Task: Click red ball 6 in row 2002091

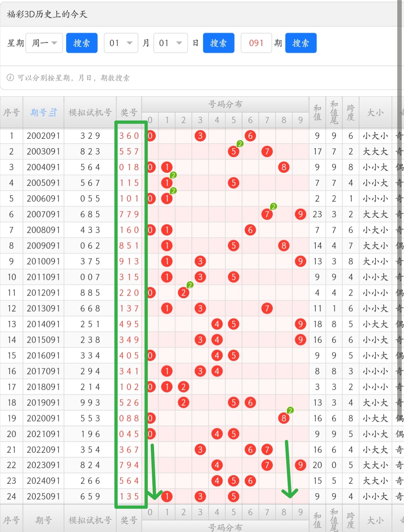Action: click(250, 136)
